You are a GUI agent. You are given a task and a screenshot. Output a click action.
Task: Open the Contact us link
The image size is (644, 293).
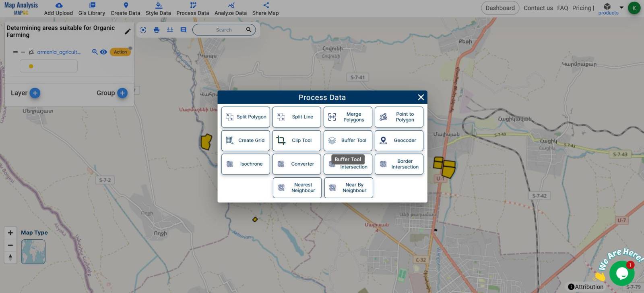tap(538, 8)
